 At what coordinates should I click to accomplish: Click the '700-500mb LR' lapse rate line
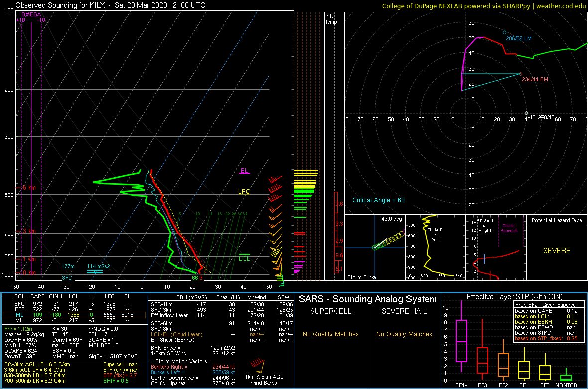[x=35, y=381]
